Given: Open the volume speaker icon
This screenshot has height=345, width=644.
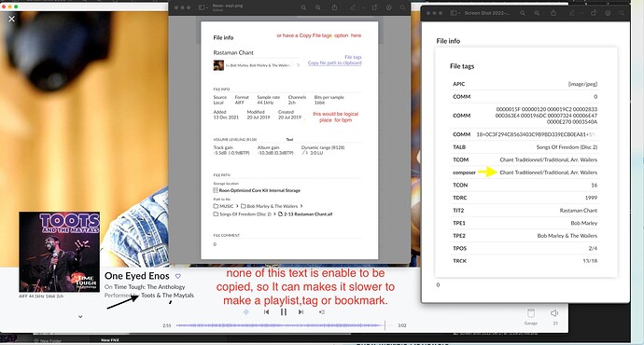Looking at the screenshot, I should 554,313.
